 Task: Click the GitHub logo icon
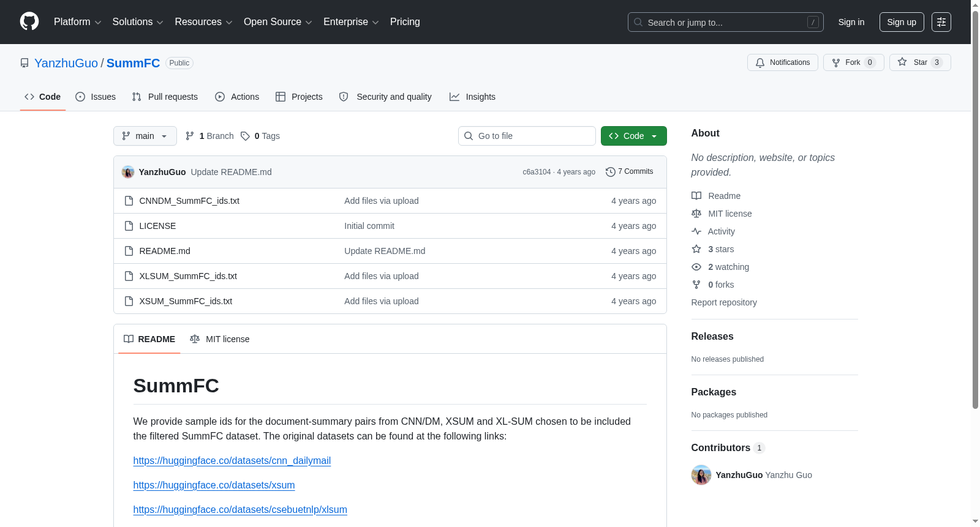pos(29,22)
